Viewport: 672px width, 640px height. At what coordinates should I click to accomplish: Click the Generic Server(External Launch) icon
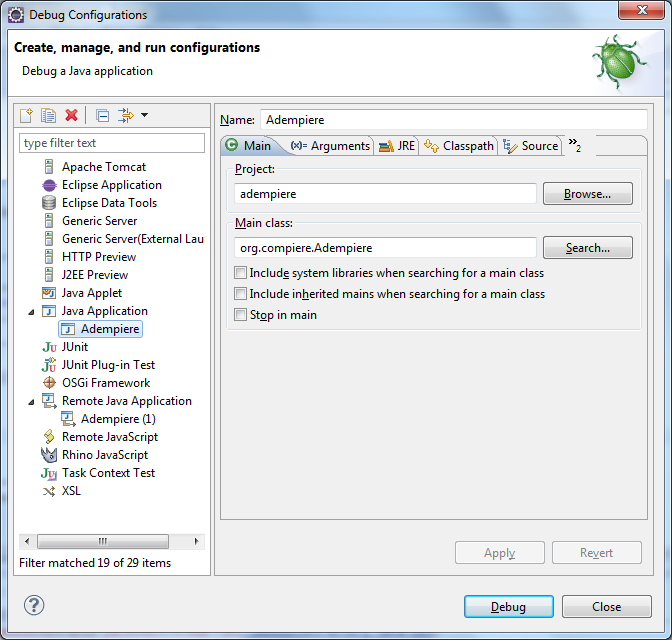pyautogui.click(x=49, y=239)
